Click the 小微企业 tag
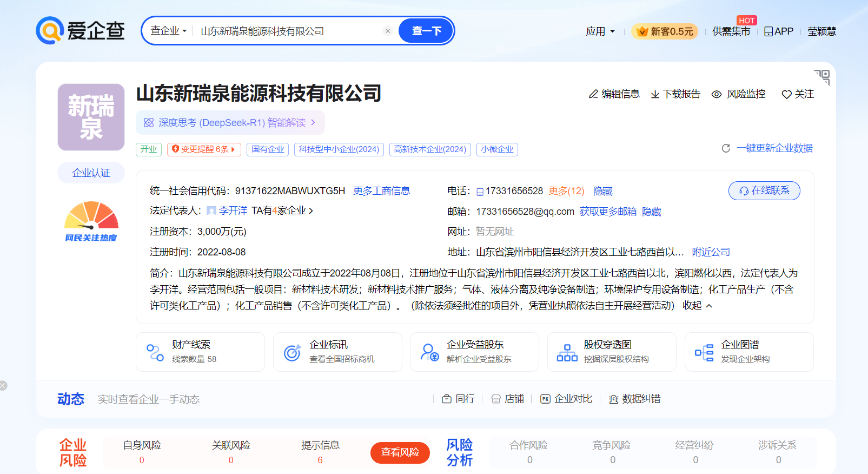 (x=497, y=149)
